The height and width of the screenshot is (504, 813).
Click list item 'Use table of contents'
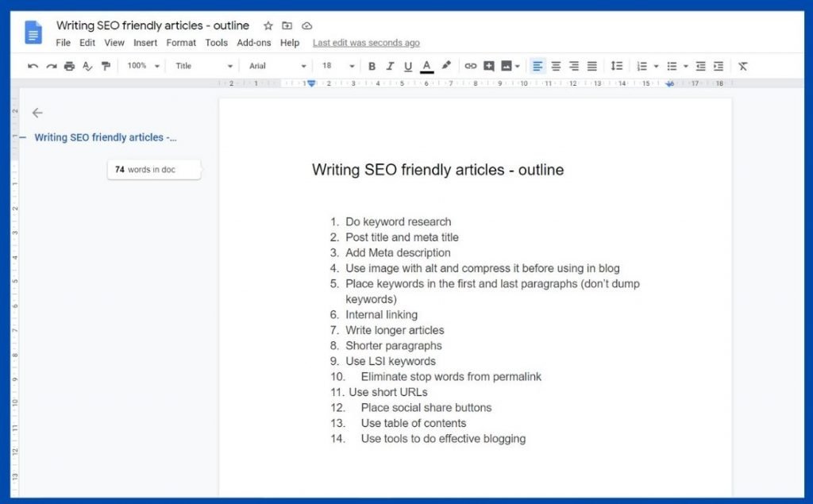coord(413,423)
